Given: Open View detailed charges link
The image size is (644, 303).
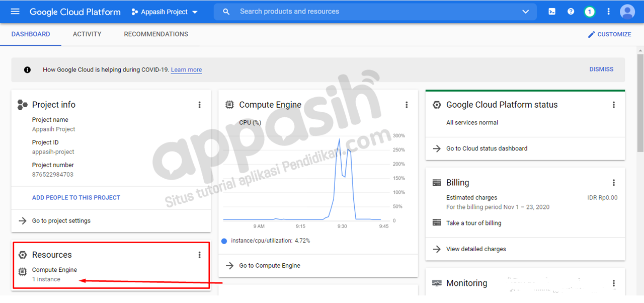Looking at the screenshot, I should (476, 249).
